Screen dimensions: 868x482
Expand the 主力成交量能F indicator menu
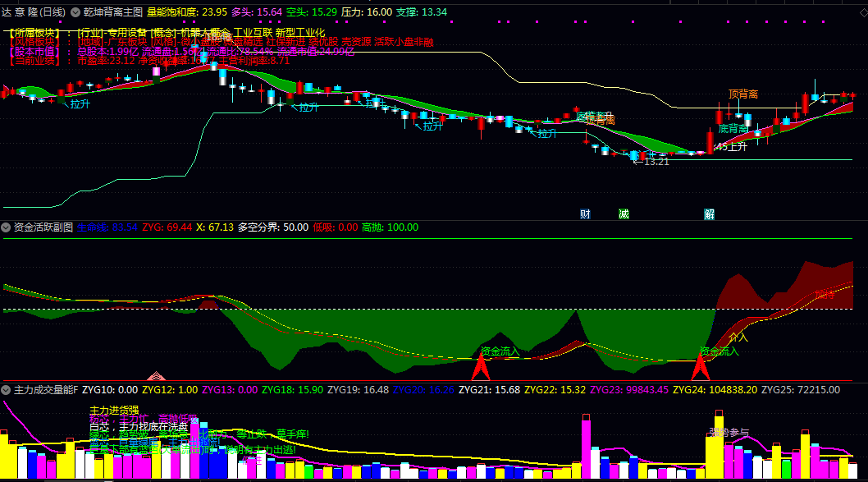(6, 390)
